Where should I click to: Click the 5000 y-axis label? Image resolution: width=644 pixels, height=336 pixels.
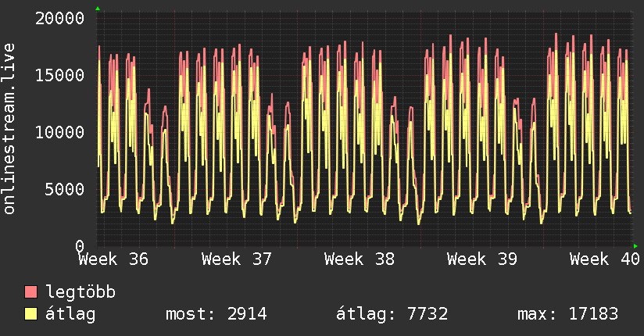click(x=65, y=189)
